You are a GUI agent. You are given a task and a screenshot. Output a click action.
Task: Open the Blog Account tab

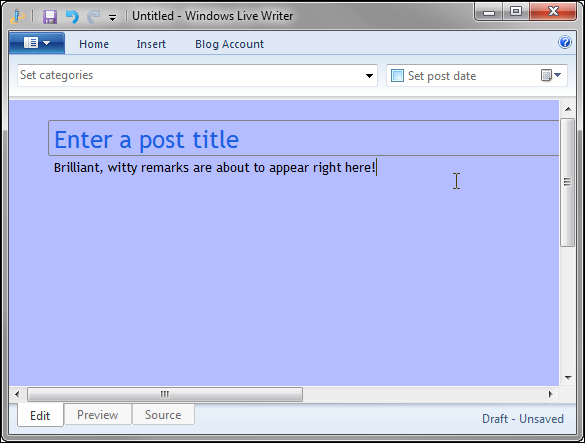tap(229, 44)
